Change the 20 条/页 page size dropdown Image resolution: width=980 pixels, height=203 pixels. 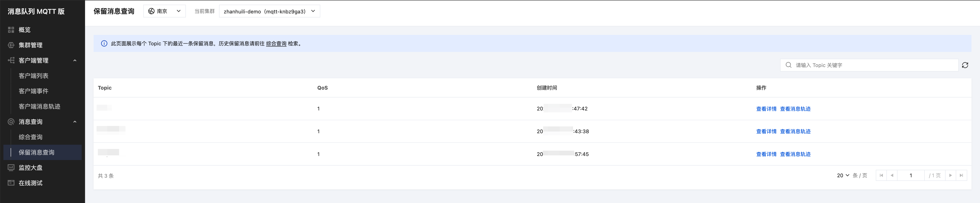(x=843, y=176)
